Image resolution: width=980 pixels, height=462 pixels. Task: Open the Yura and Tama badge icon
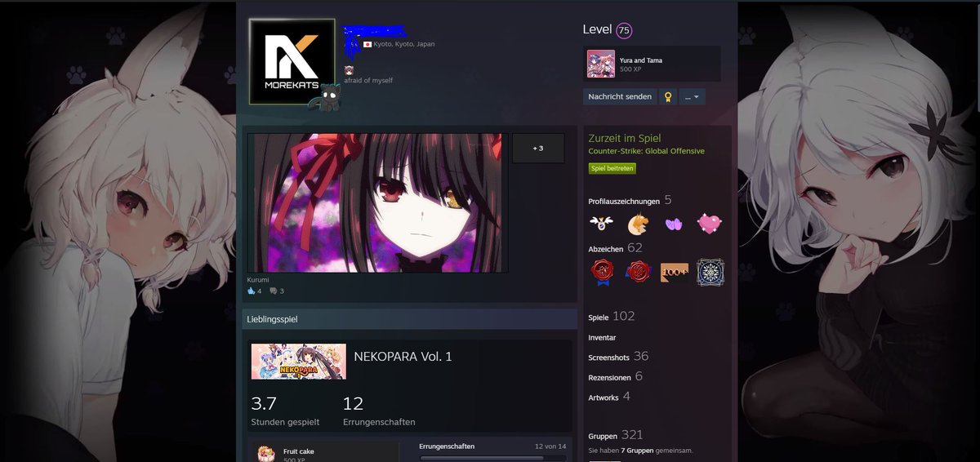[600, 64]
